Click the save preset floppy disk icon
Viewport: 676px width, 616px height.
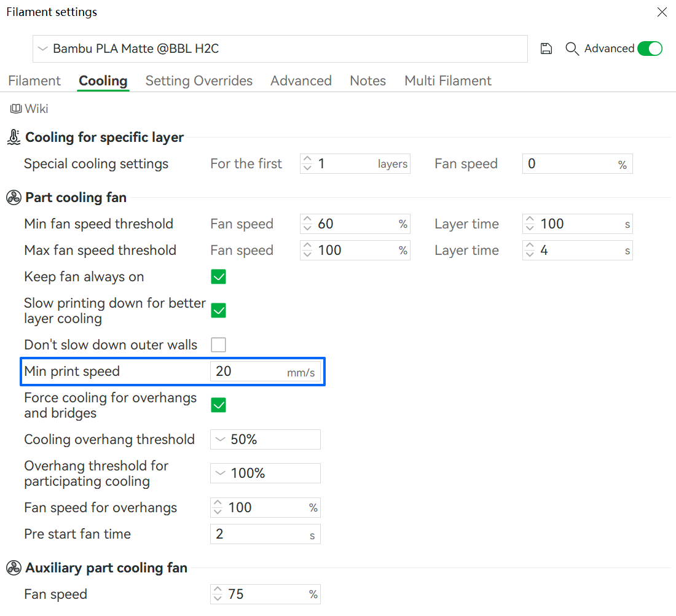coord(546,49)
